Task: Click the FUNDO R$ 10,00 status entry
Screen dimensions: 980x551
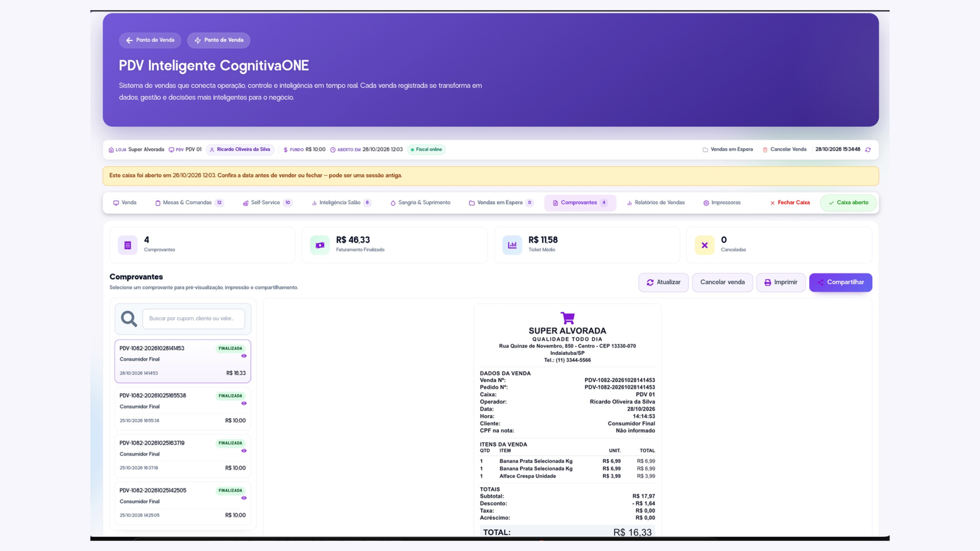Action: 304,149
